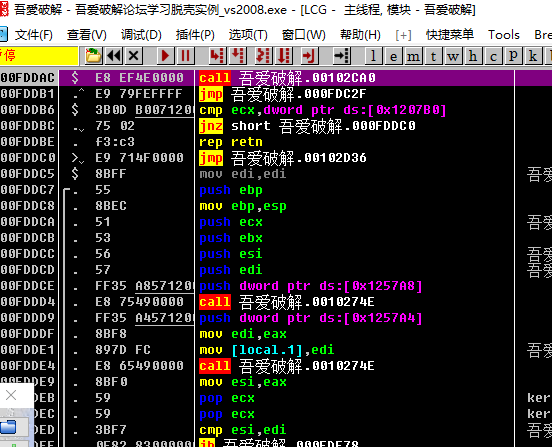Screen dimensions: 552x447
Task: Click the Step Into toolbar icon
Action: [217, 56]
